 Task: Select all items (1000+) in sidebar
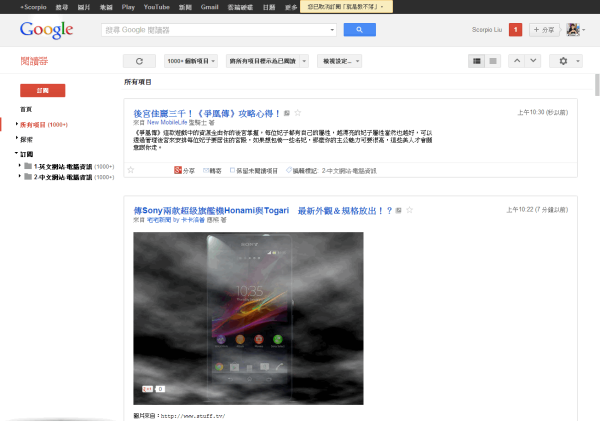pyautogui.click(x=44, y=125)
